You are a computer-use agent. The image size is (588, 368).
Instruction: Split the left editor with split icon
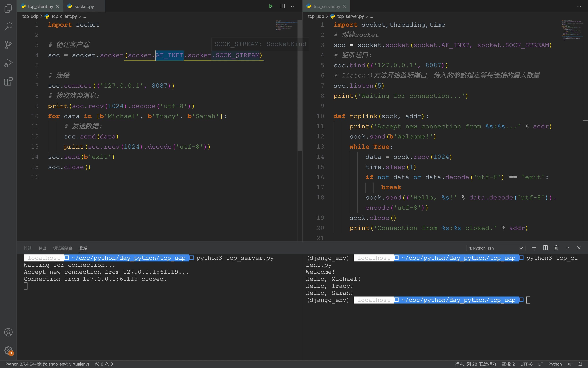click(x=282, y=6)
